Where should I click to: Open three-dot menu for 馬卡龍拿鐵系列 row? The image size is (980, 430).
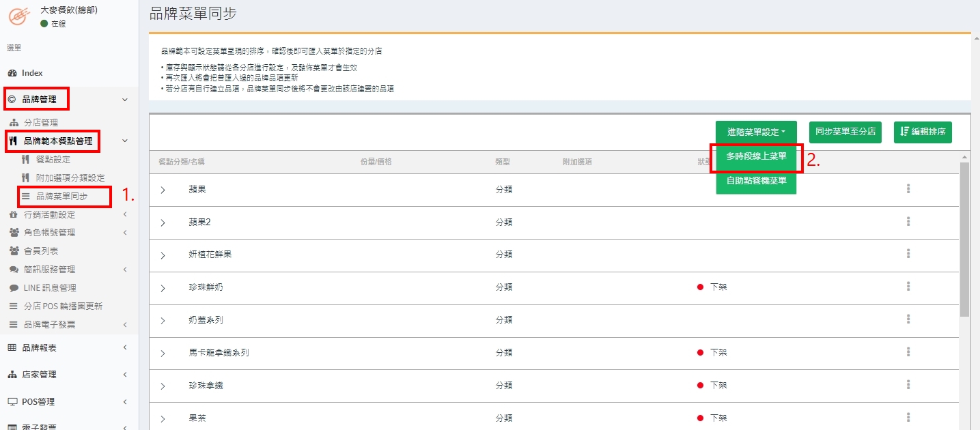click(908, 352)
